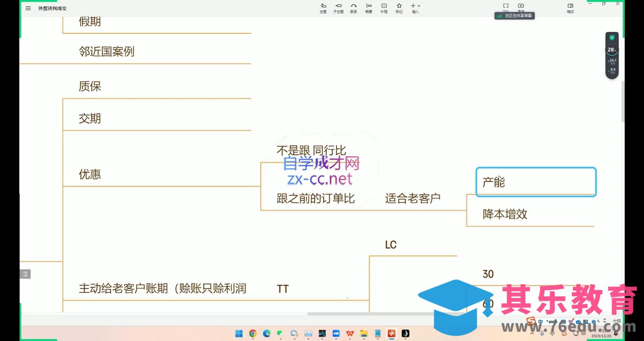The width and height of the screenshot is (644, 341).
Task: Toggle the 格式 (Format) panel
Action: tap(570, 7)
